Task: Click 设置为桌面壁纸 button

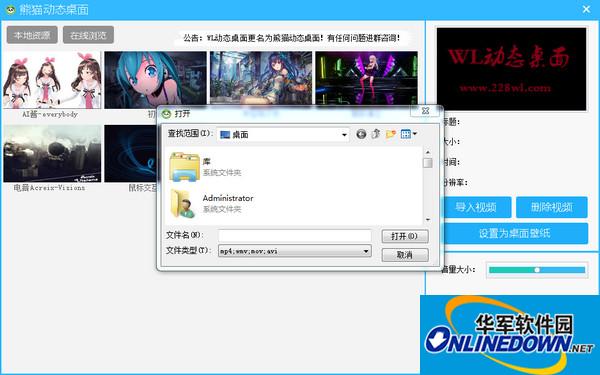Action: 515,233
